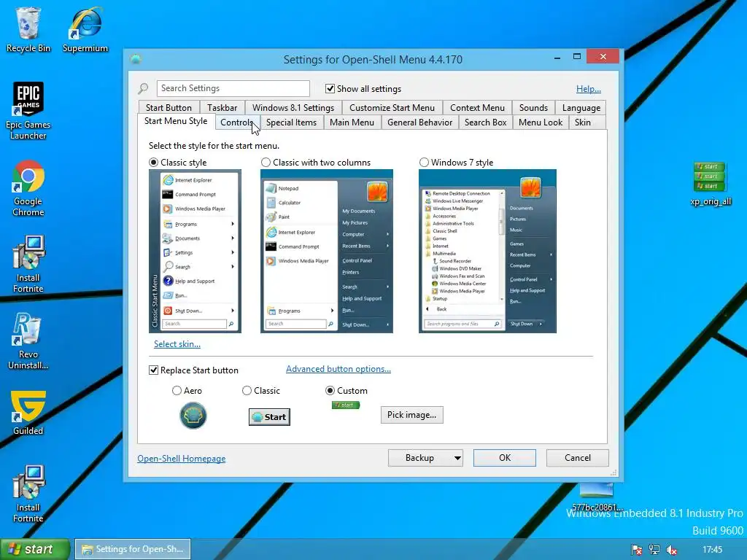
Task: Open the Customize Start Menu tab
Action: pos(392,108)
